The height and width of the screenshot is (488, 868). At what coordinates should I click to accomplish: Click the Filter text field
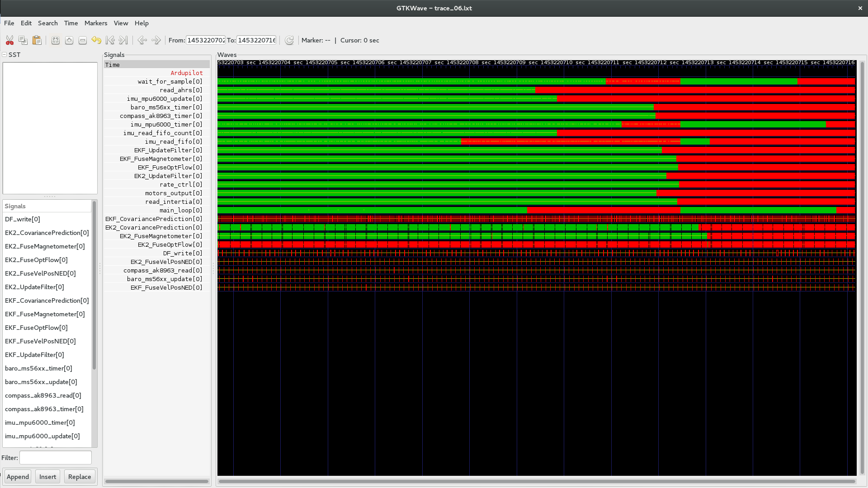click(x=55, y=458)
